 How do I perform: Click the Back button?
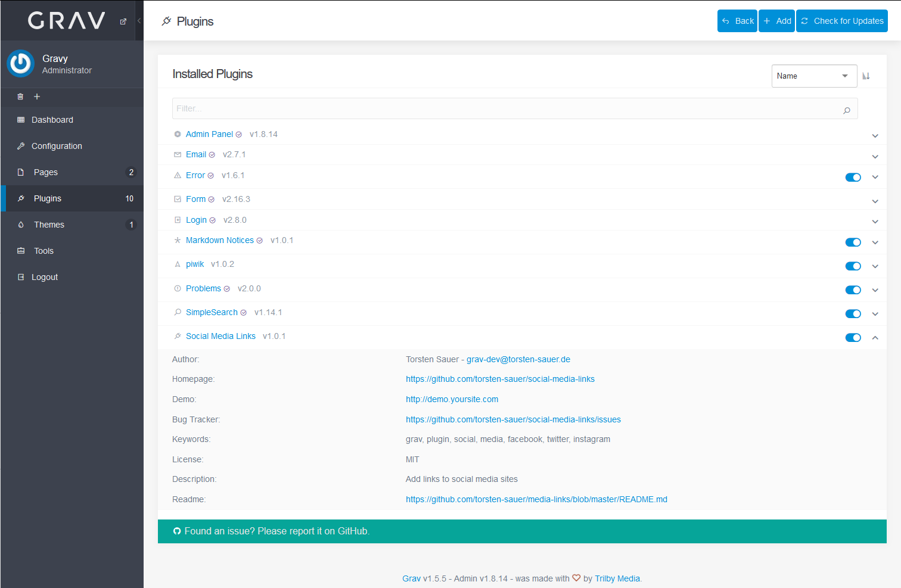(737, 21)
